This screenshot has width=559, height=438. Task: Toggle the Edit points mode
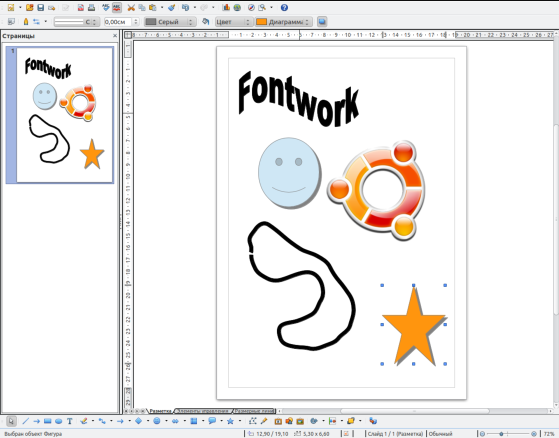(x=252, y=421)
